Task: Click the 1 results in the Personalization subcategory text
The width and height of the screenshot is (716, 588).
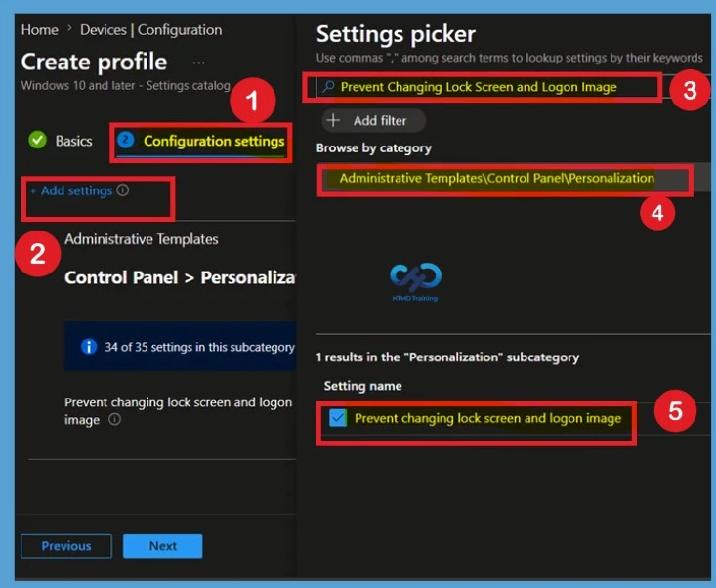Action: (447, 357)
